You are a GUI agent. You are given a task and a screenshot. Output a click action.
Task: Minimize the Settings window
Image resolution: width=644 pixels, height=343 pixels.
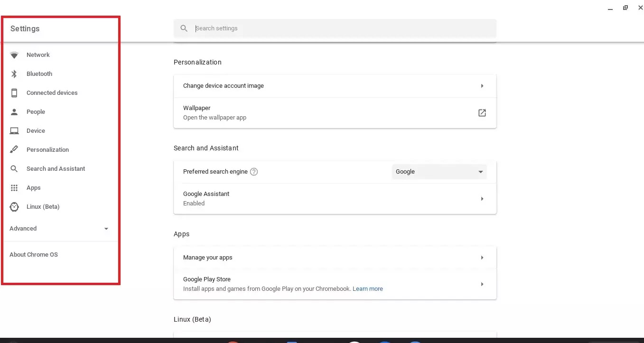610,8
